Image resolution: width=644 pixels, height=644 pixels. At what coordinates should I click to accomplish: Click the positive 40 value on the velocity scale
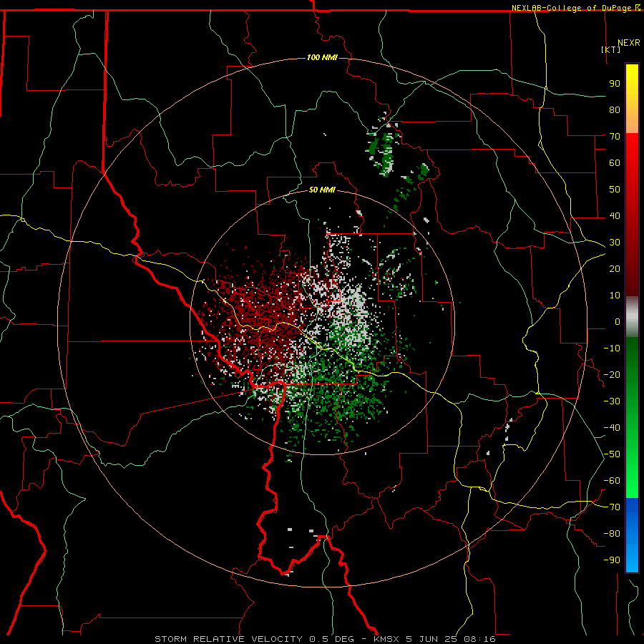click(x=615, y=215)
